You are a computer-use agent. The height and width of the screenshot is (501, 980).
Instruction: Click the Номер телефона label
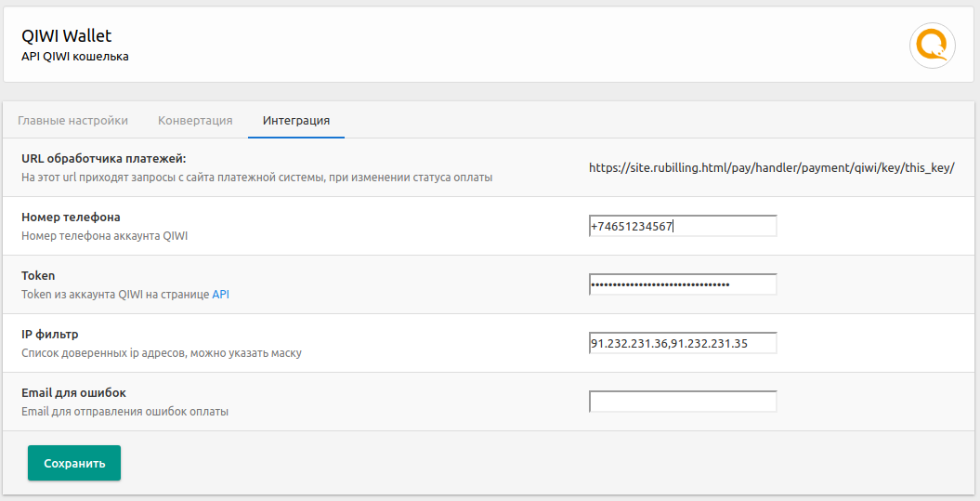point(71,217)
